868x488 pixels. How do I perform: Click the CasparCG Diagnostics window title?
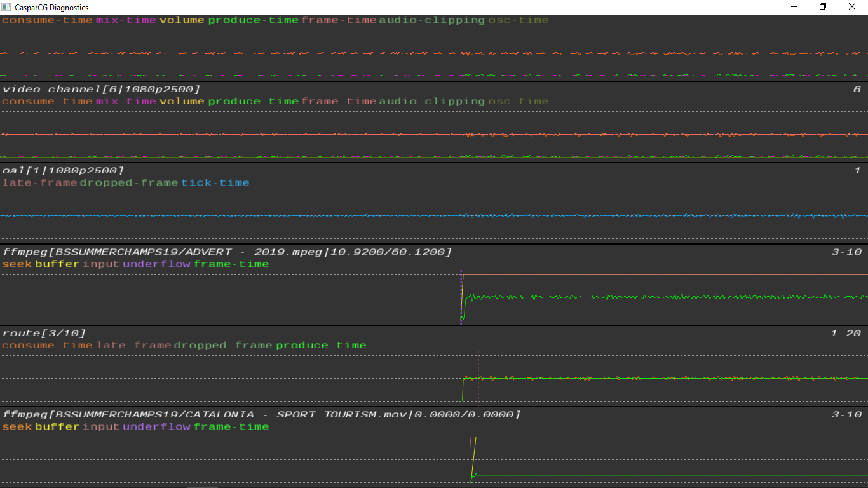point(51,8)
